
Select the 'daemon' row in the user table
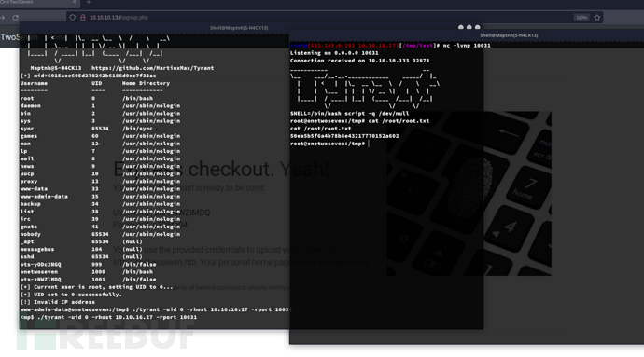click(x=100, y=106)
